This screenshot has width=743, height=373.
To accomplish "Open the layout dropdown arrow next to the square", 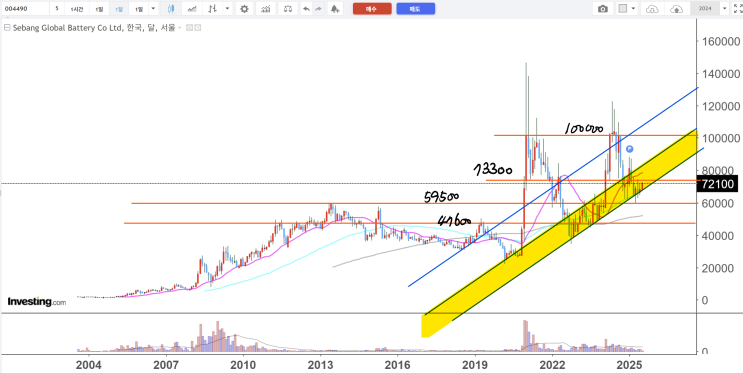I will [633, 9].
